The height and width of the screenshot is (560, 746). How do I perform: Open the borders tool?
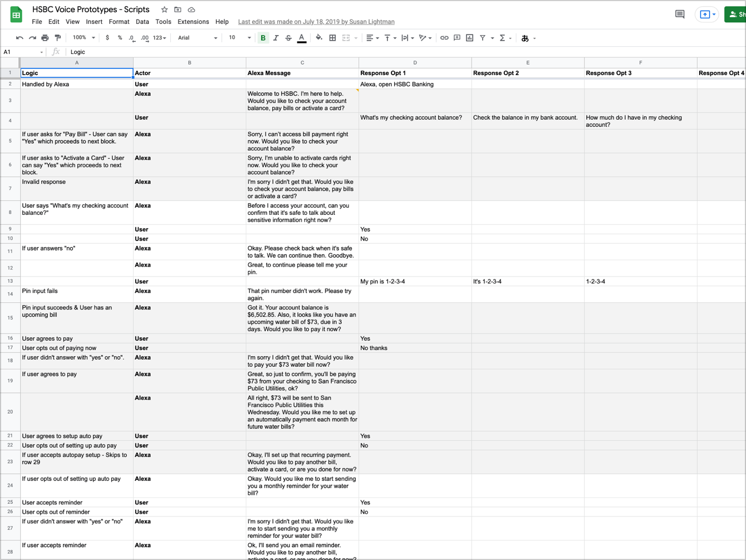(x=332, y=38)
